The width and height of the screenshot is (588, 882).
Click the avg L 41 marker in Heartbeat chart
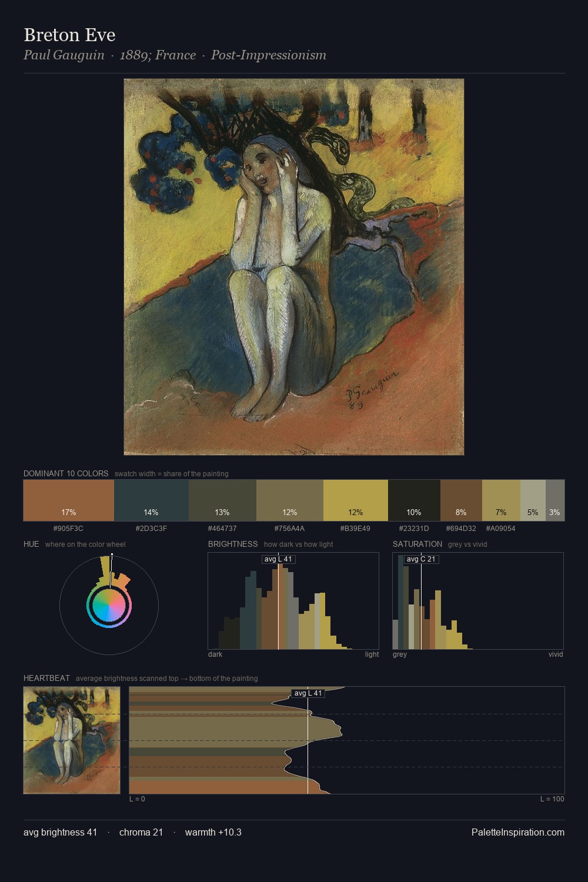[x=308, y=693]
